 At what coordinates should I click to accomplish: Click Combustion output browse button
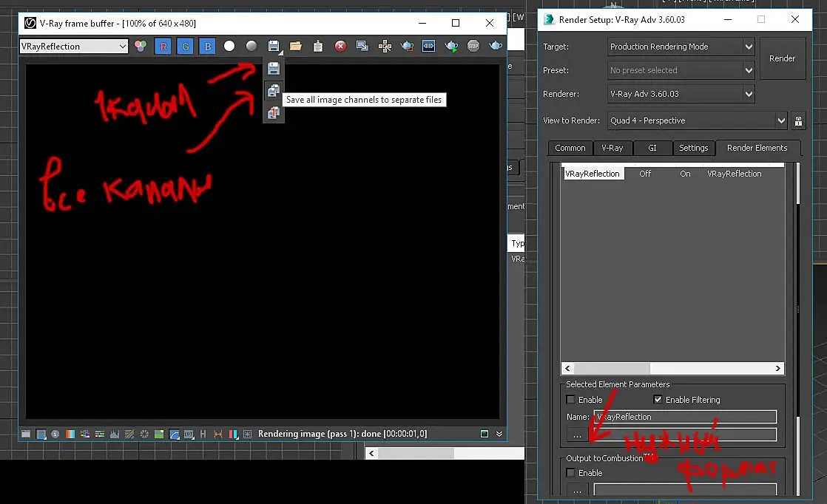coord(578,490)
